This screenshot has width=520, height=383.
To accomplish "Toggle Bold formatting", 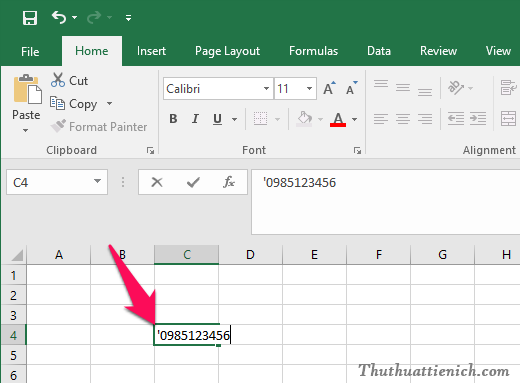I will click(173, 119).
